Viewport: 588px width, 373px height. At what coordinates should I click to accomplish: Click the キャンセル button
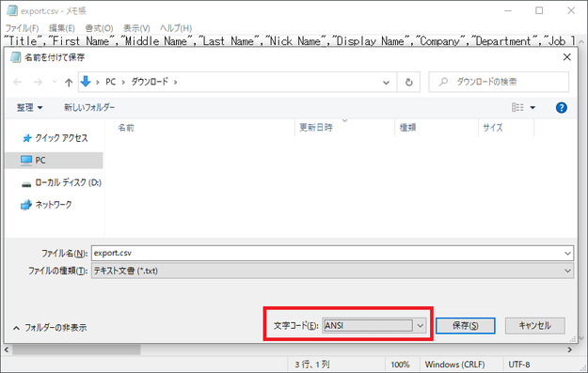[x=534, y=325]
